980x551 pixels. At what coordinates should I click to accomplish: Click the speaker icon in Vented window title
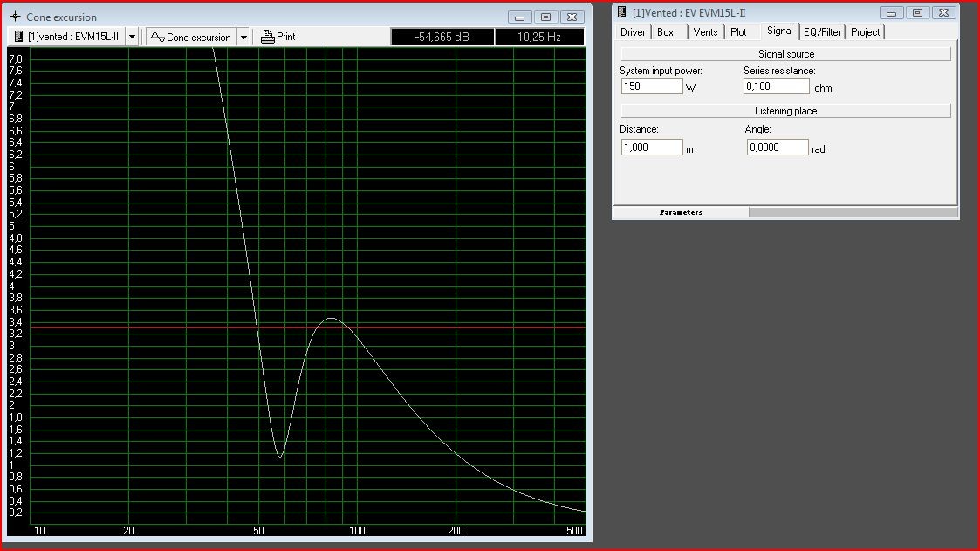point(622,12)
